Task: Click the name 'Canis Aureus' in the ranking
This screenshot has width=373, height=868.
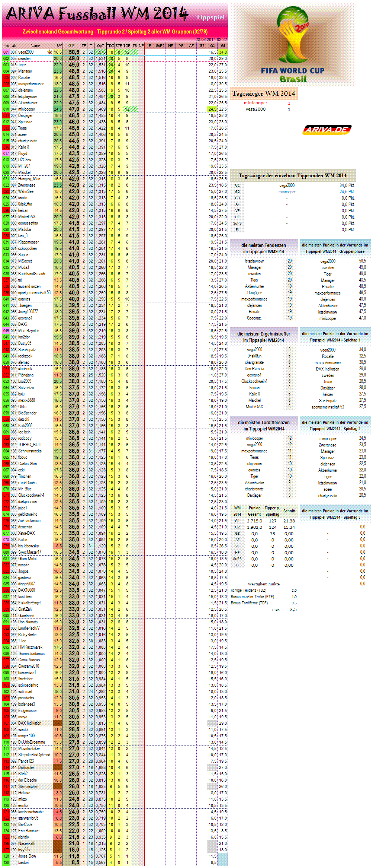Action: [29, 660]
